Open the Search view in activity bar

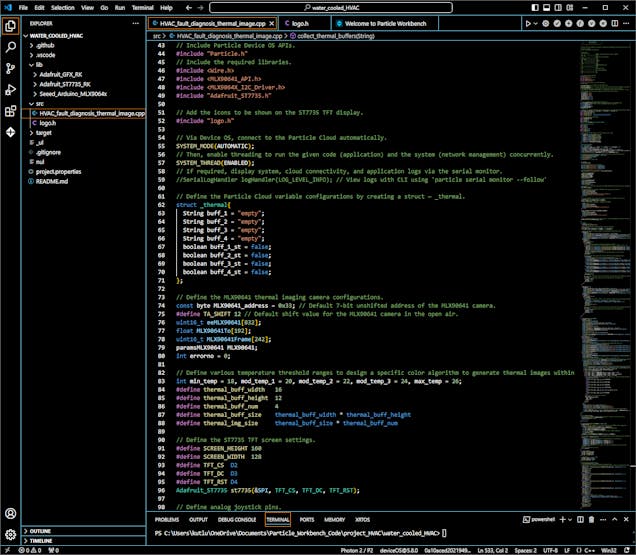(x=11, y=47)
